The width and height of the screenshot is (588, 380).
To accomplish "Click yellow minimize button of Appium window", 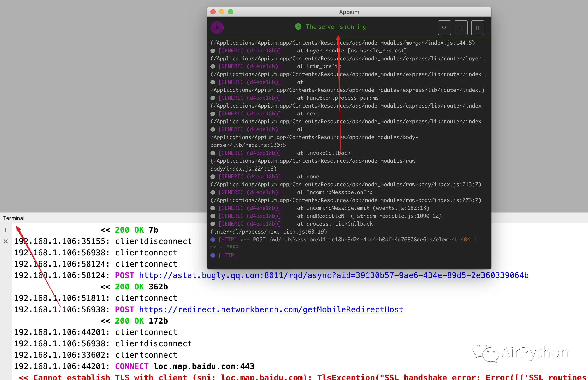I will coord(222,12).
